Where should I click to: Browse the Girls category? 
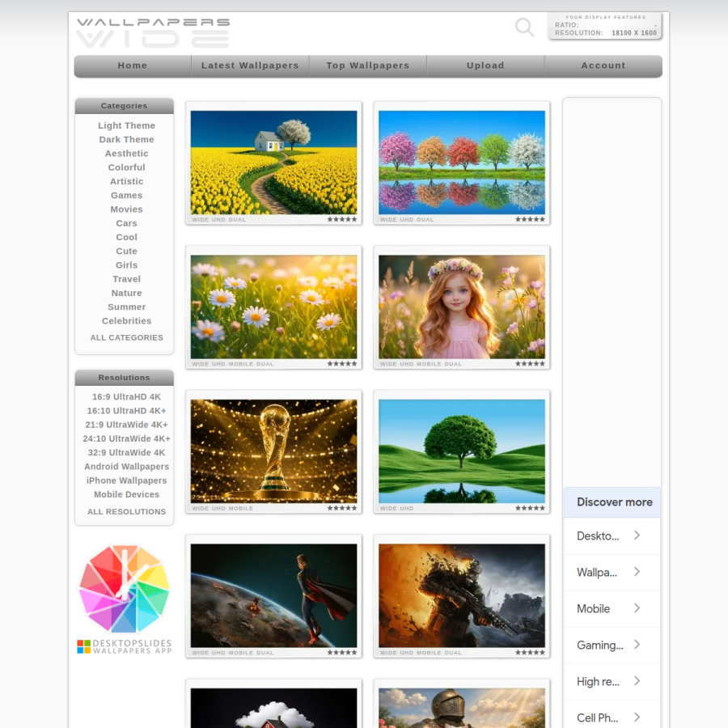pos(126,265)
